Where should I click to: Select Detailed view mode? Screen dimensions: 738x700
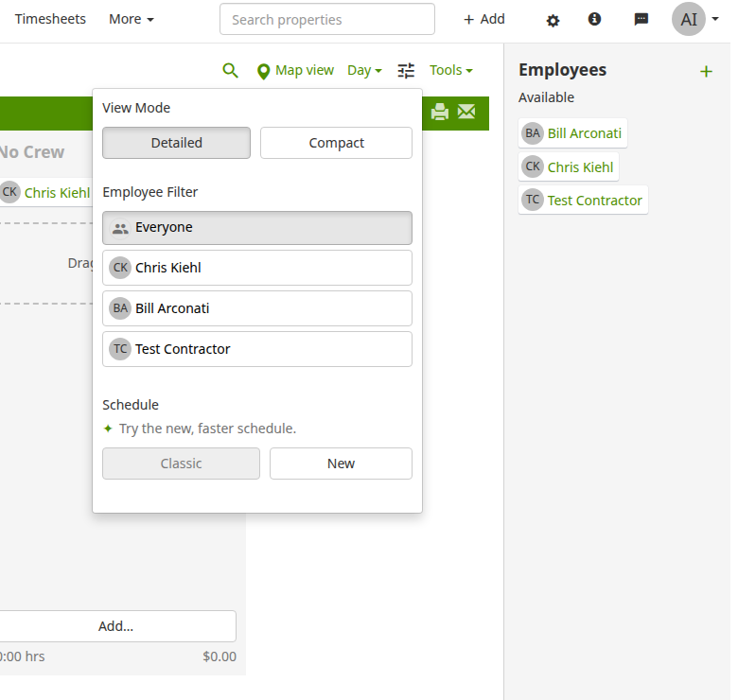click(177, 143)
